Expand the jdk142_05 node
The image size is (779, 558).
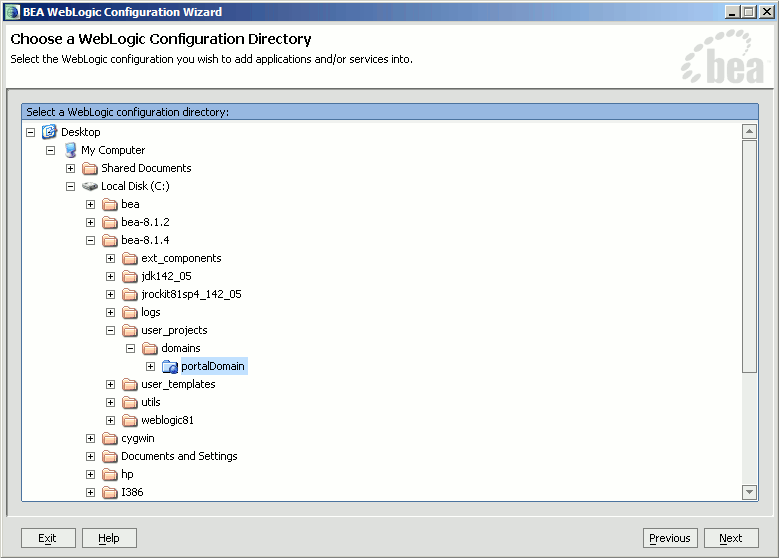click(110, 276)
